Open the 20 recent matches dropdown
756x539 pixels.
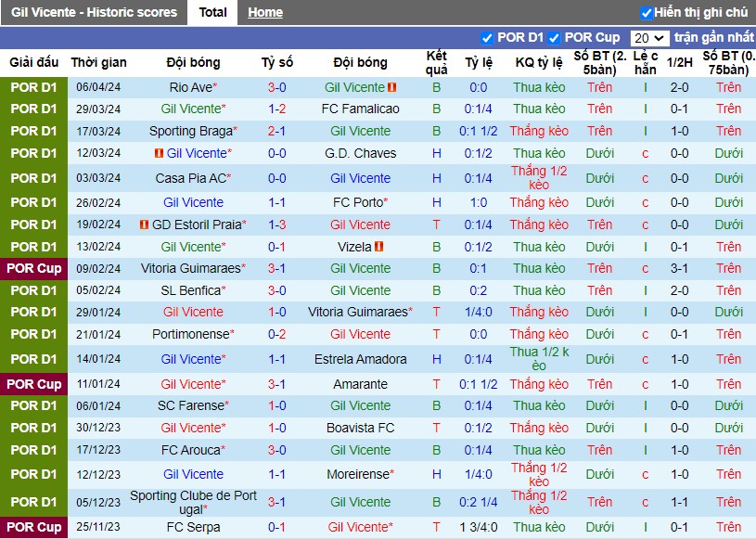649,38
